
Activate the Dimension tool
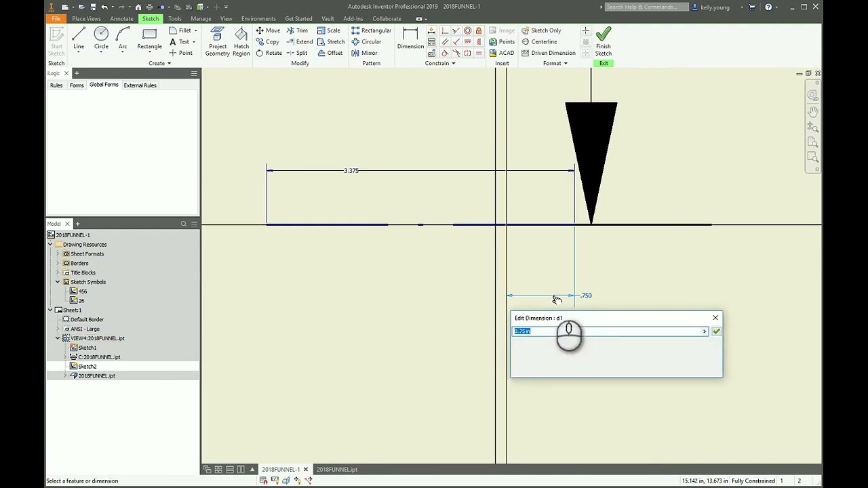click(410, 39)
